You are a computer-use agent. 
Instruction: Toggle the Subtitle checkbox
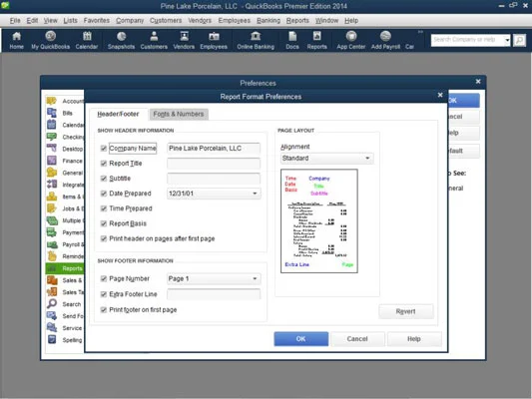coord(104,179)
